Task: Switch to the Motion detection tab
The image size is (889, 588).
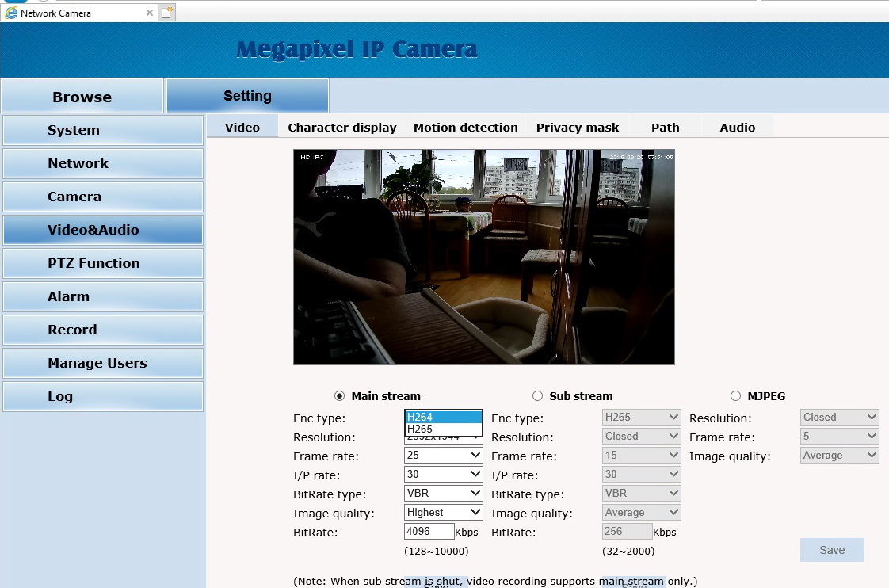Action: (465, 127)
